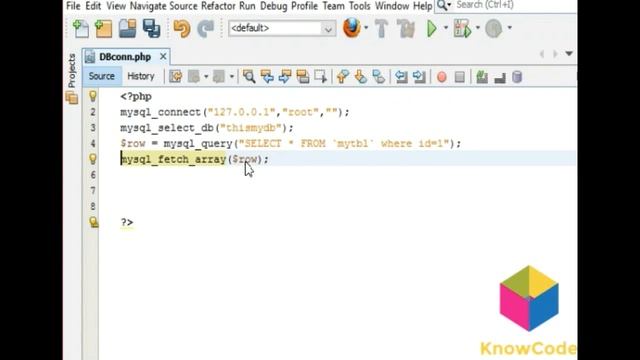
Task: Click the gray Profile Project icon
Action: tap(493, 29)
